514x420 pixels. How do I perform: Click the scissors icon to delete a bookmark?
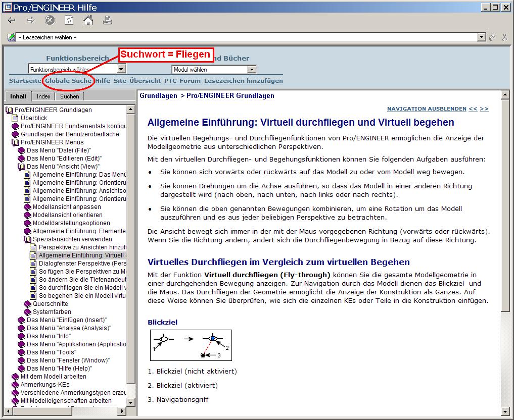tap(505, 37)
